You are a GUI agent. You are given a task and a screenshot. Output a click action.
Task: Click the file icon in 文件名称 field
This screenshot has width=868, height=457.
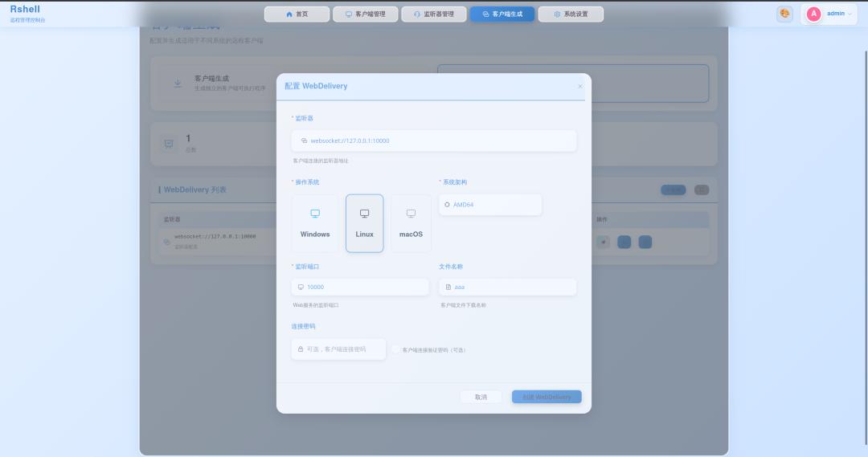coord(448,288)
